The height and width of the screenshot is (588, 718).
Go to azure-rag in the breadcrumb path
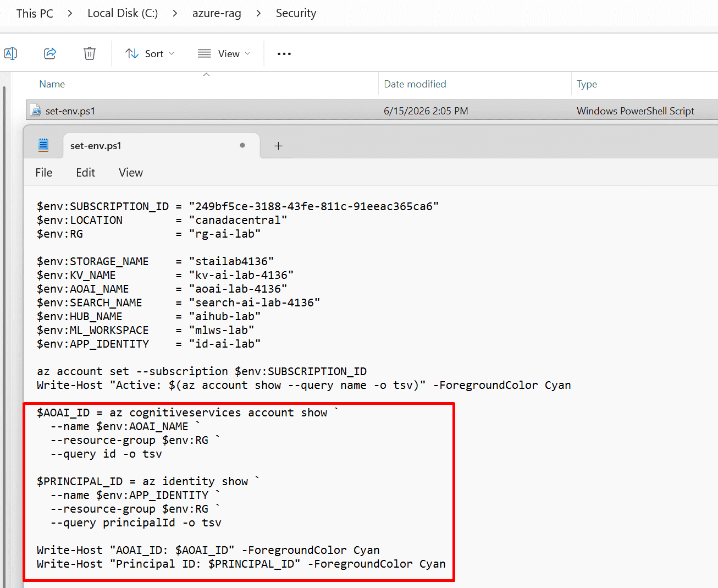217,13
